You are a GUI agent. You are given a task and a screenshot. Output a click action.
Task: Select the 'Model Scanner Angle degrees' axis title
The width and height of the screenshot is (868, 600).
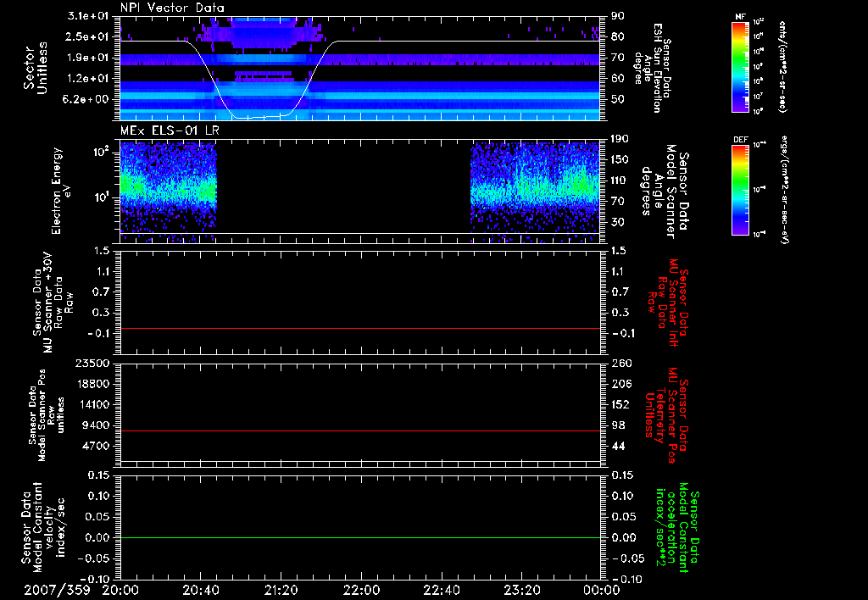665,192
